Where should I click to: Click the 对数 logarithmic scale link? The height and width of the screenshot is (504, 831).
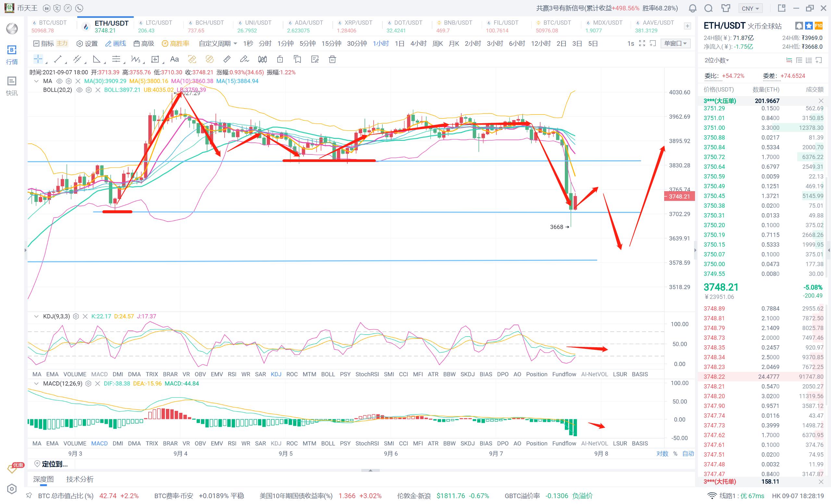click(662, 454)
